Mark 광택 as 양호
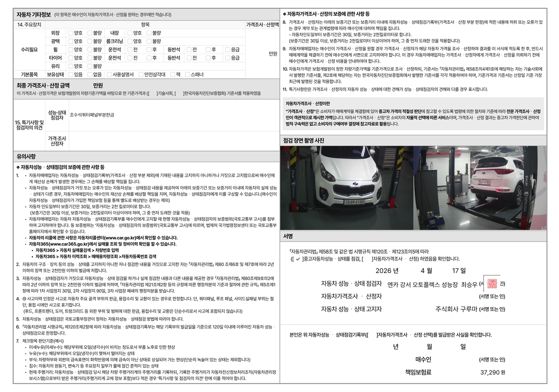Image resolution: width=559 pixels, height=392 pixels. coord(71,41)
